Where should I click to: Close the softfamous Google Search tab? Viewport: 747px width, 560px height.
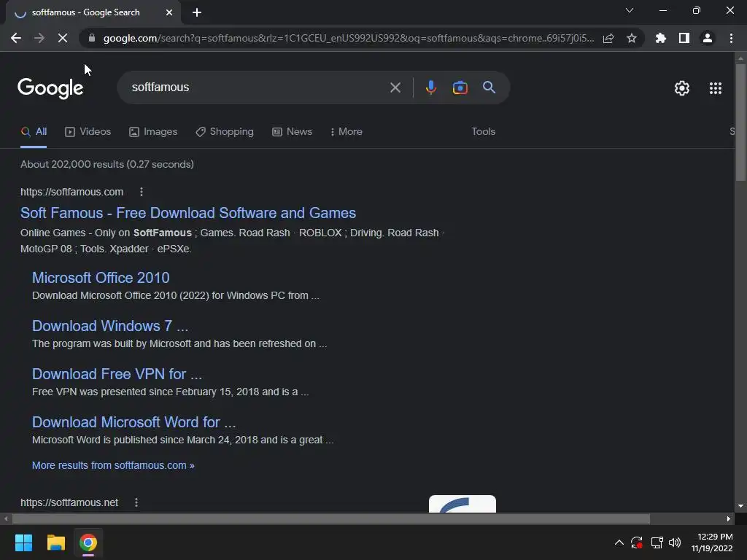coord(169,12)
